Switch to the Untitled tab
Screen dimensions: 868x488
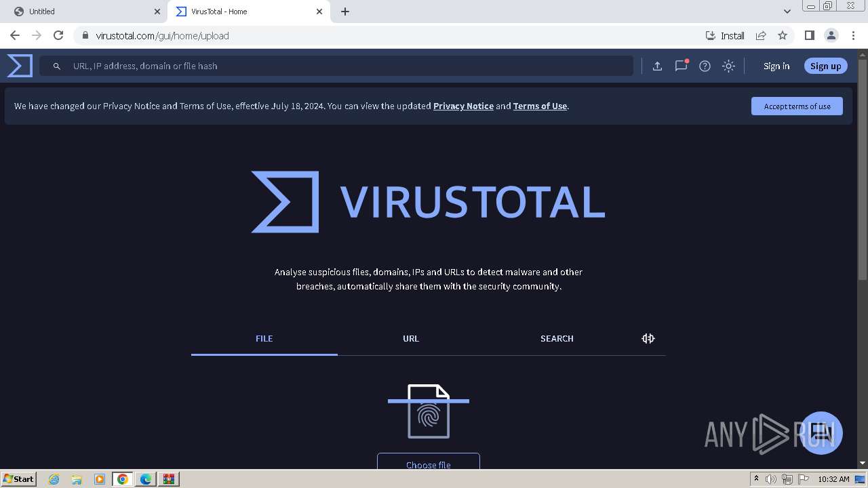[x=85, y=12]
